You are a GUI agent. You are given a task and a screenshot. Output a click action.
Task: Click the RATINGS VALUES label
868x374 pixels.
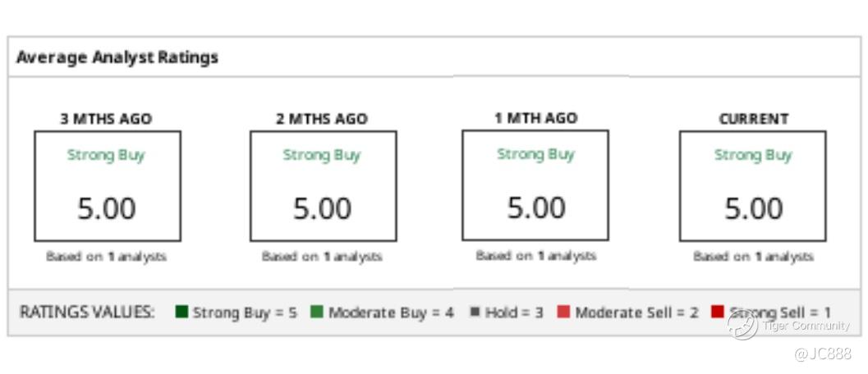click(x=88, y=312)
